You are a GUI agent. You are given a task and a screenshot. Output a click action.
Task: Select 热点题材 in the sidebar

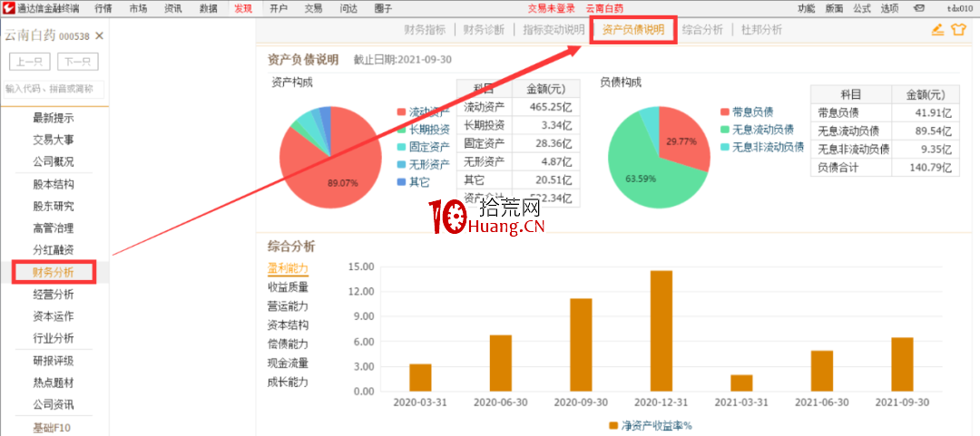54,383
